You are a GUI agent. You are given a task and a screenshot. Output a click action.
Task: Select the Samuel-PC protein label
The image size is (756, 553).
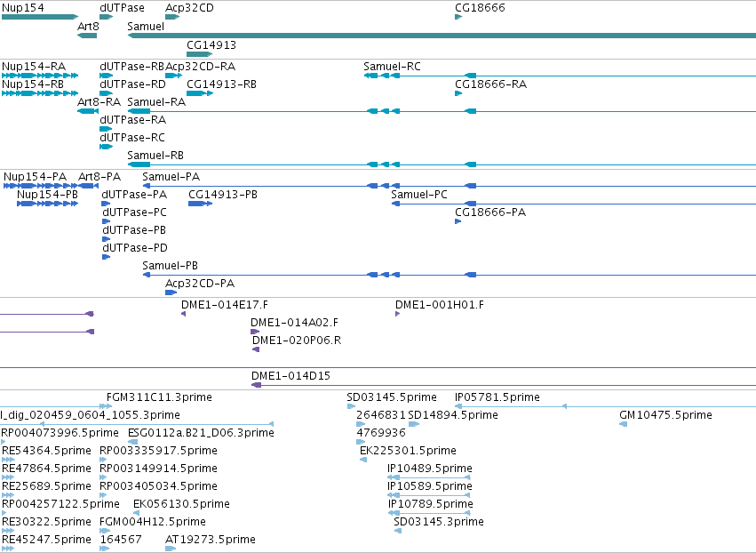(419, 195)
